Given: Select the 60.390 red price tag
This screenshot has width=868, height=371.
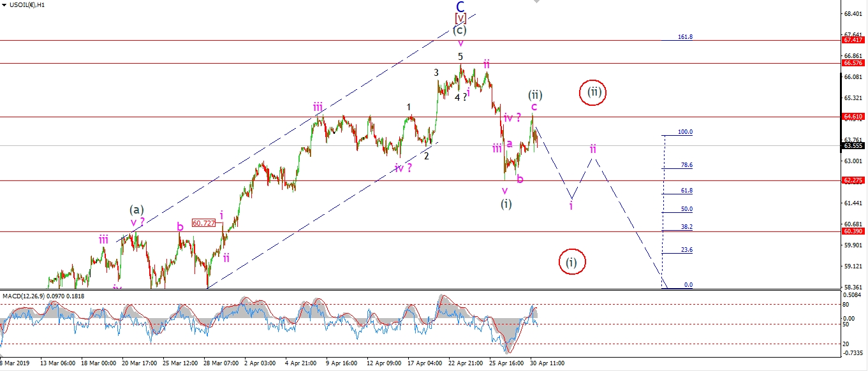Looking at the screenshot, I should click(x=853, y=231).
